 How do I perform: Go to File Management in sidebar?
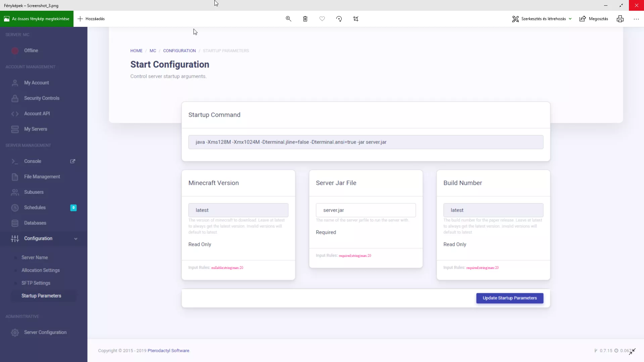42,177
